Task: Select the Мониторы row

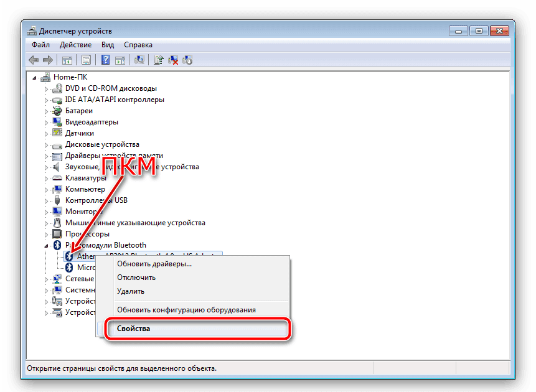Action: point(84,212)
